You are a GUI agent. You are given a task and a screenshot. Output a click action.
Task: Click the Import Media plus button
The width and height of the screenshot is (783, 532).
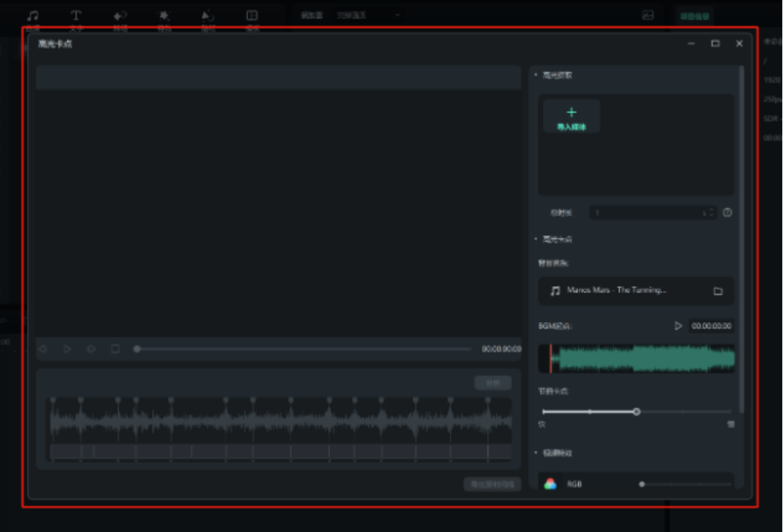[x=571, y=116]
